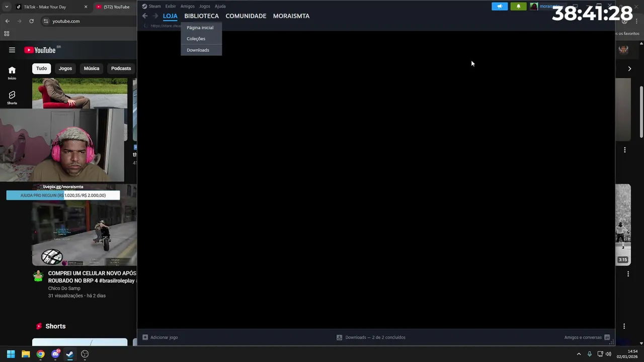Click the Shorts section heading on YouTube
644x362 pixels.
[x=55, y=326]
